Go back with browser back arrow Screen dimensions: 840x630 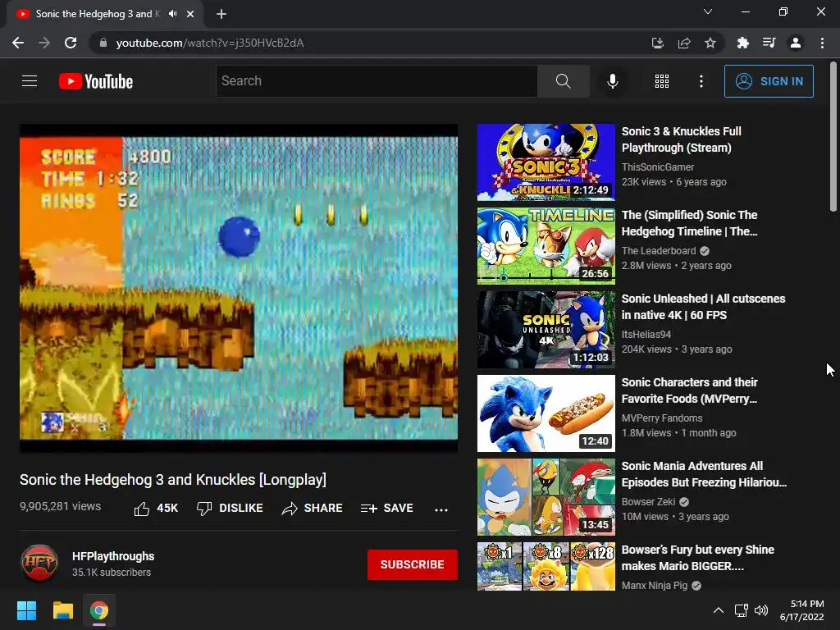coord(18,43)
